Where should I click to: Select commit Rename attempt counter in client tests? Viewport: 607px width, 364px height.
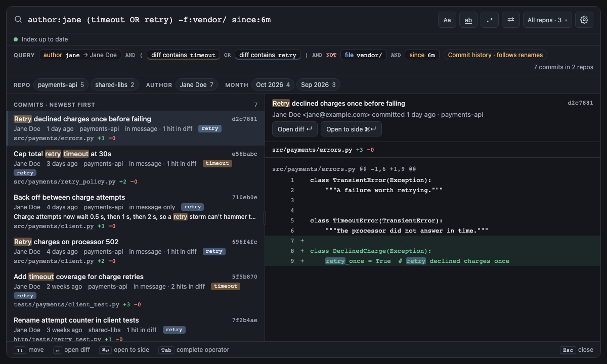[x=136, y=327]
